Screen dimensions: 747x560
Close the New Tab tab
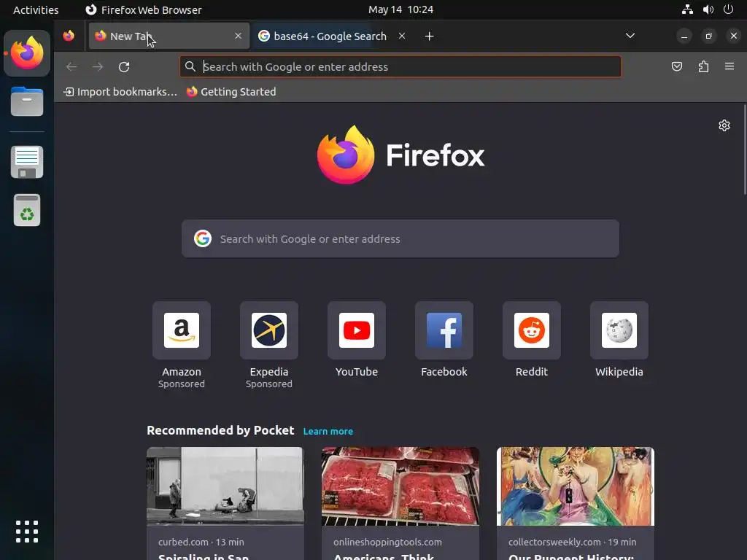(239, 36)
